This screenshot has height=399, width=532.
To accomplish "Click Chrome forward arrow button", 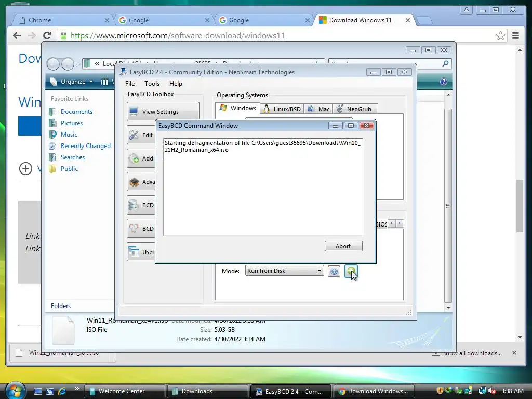I will (32, 36).
